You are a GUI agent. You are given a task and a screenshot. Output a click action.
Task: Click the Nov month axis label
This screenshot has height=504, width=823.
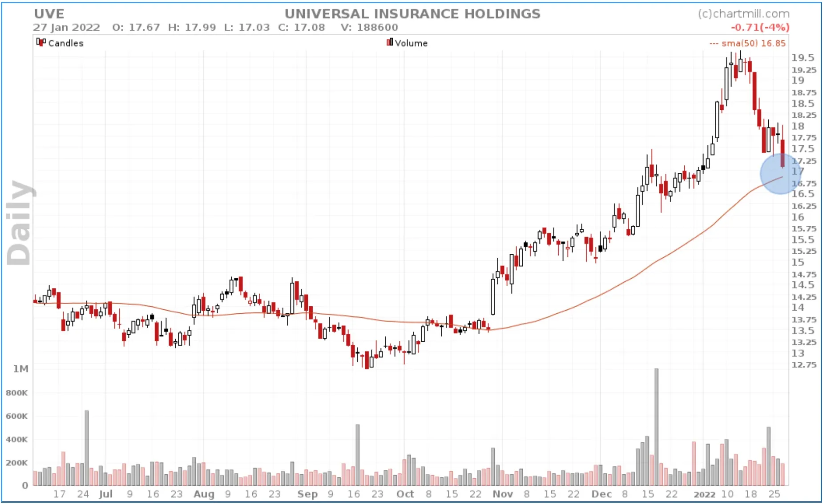503,494
